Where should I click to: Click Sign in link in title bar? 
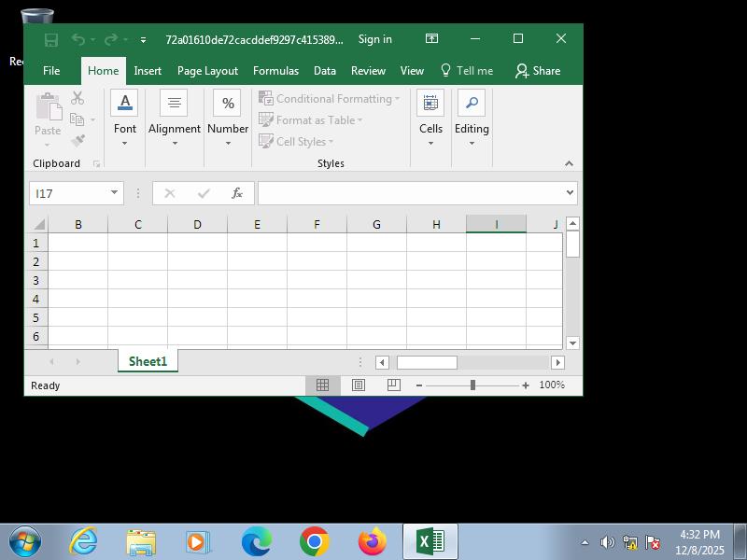click(374, 39)
